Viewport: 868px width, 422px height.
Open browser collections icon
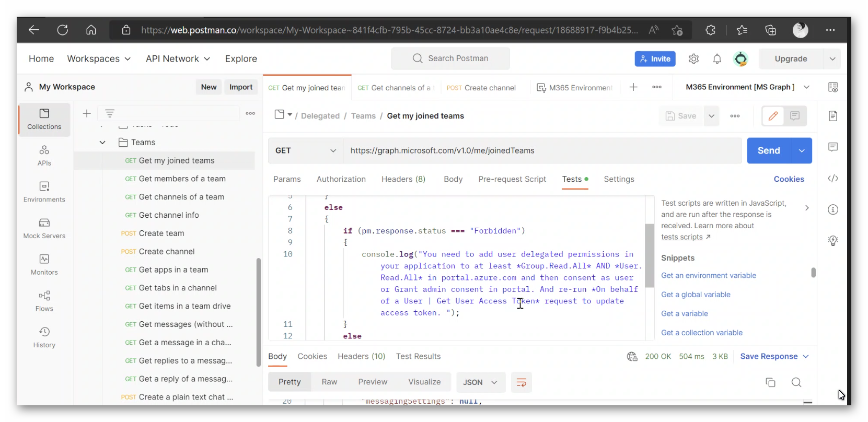point(771,30)
